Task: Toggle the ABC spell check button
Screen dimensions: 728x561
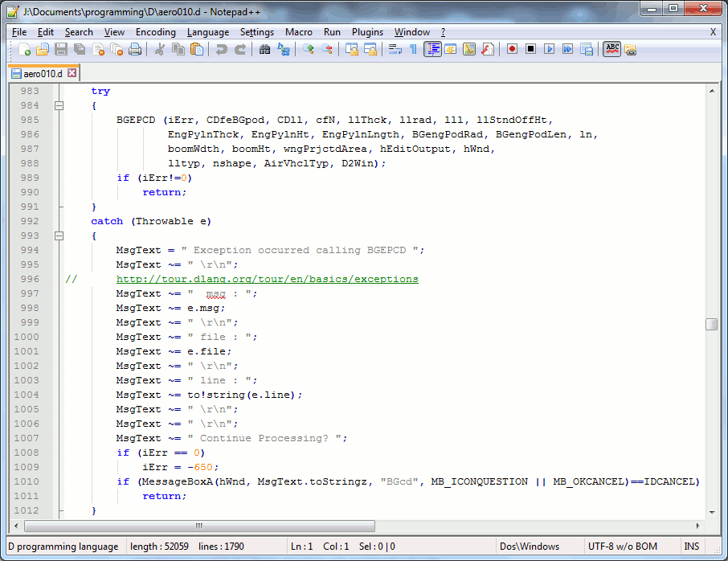Action: point(612,50)
